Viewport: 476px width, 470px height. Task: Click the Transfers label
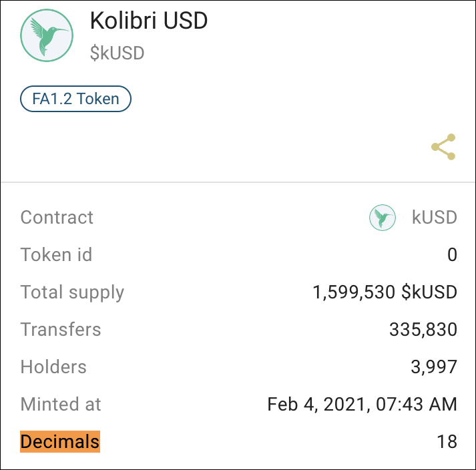pyautogui.click(x=61, y=330)
